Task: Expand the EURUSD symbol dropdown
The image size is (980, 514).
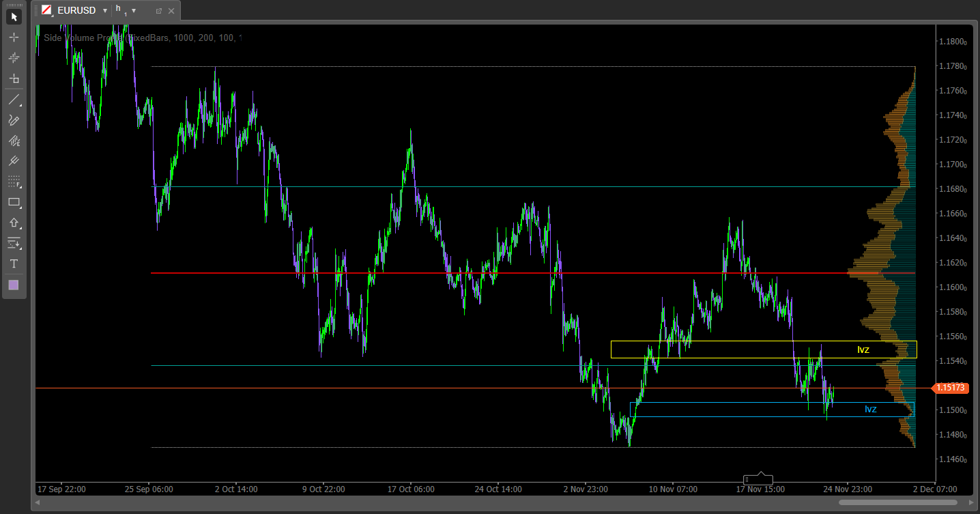Action: pyautogui.click(x=104, y=11)
